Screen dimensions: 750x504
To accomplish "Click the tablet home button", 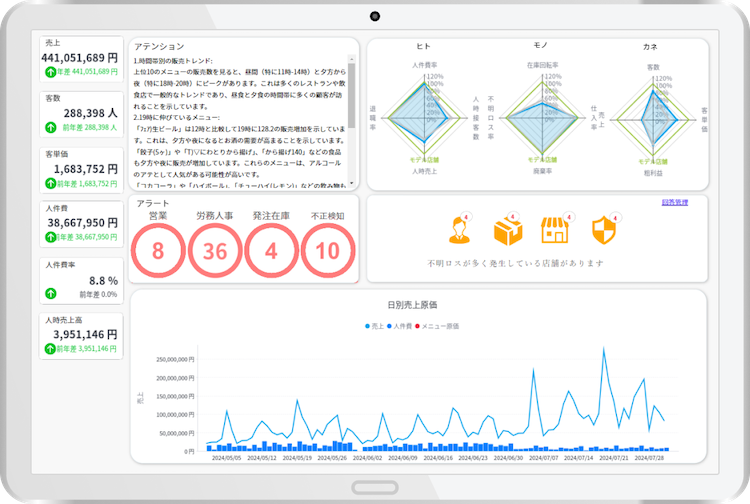I will 375,488.
